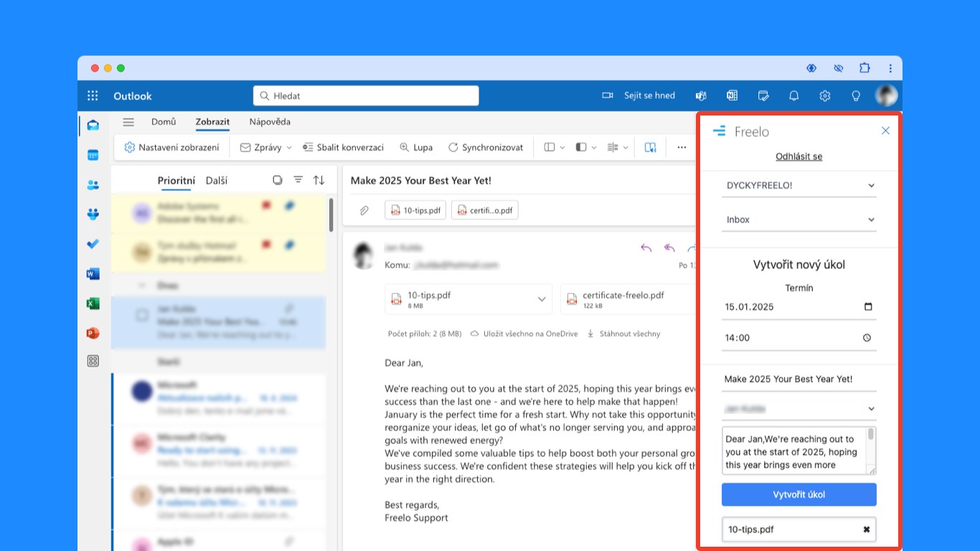
Task: Open dropdown arrow on 10-tips.pdf attachment
Action: pos(542,299)
